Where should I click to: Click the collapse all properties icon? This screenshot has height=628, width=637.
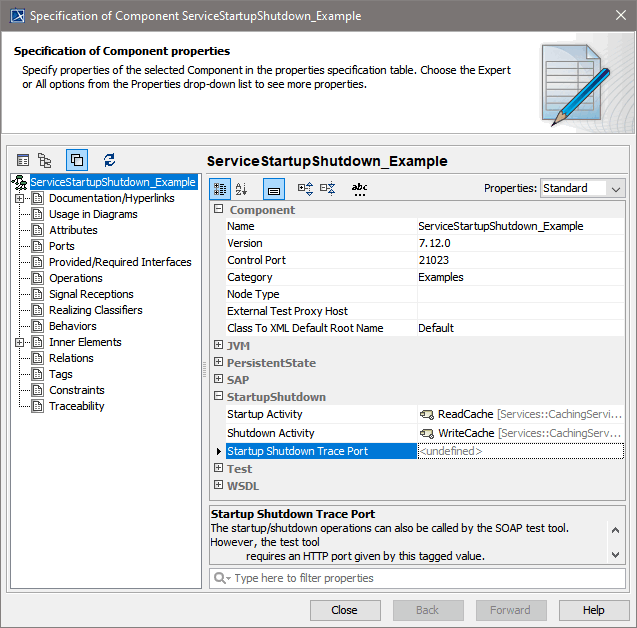click(x=328, y=188)
